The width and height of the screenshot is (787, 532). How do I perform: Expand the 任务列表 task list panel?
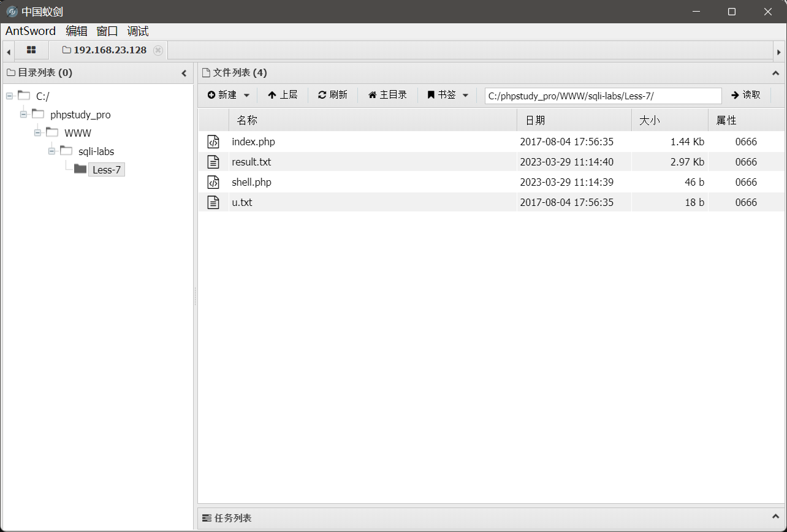coord(775,518)
